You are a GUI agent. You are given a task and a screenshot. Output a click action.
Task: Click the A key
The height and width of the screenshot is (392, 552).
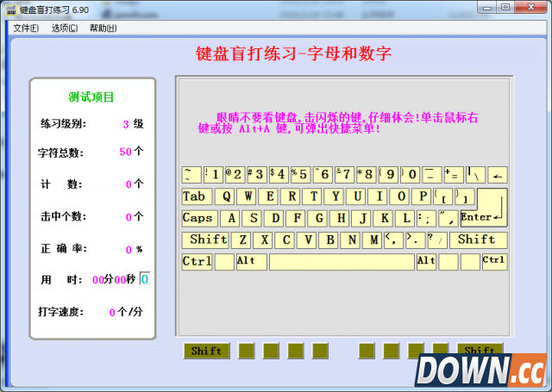230,218
